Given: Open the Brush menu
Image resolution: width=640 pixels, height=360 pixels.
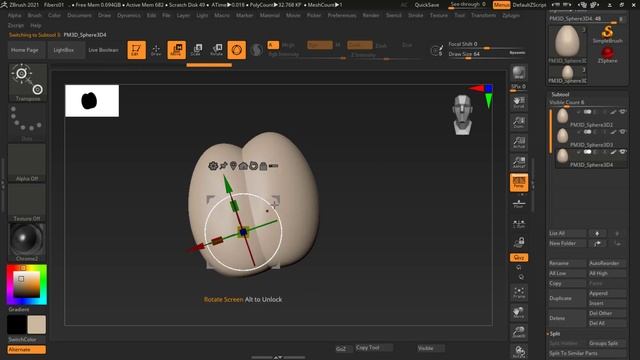Looking at the screenshot, I should [35, 15].
